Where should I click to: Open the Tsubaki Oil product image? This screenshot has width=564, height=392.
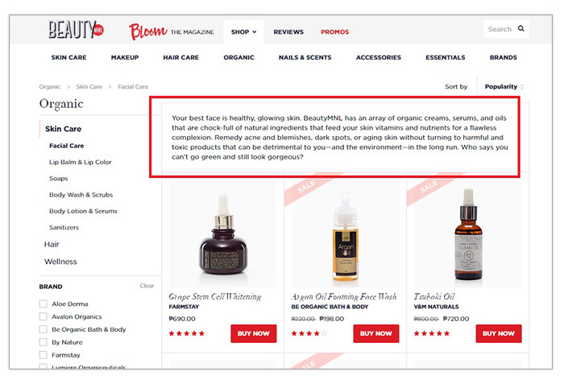[x=467, y=233]
